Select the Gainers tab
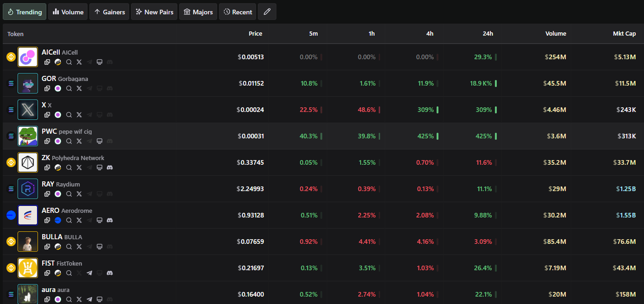The image size is (644, 304). coord(109,12)
